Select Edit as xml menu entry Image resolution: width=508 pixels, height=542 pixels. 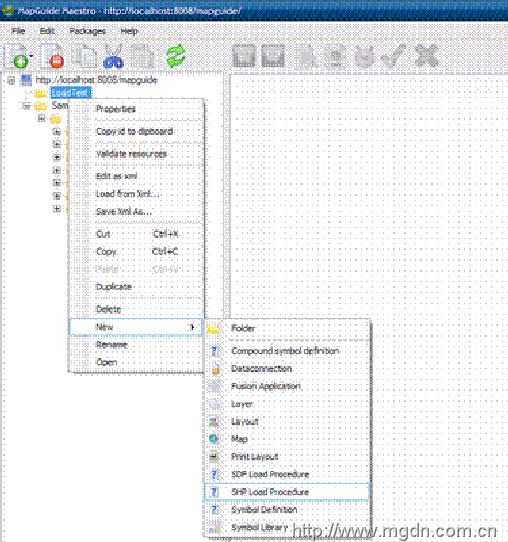pos(137,176)
